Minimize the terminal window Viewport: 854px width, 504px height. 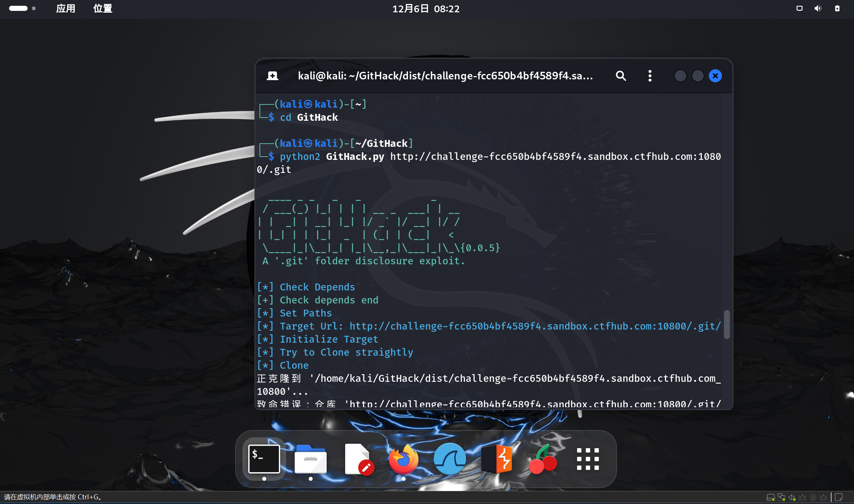coord(680,76)
